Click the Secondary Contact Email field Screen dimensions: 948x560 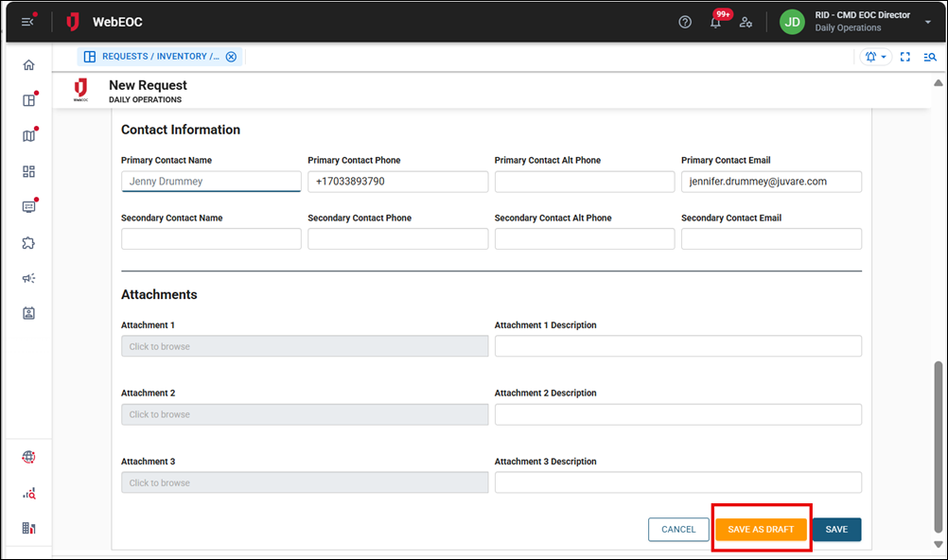click(771, 238)
